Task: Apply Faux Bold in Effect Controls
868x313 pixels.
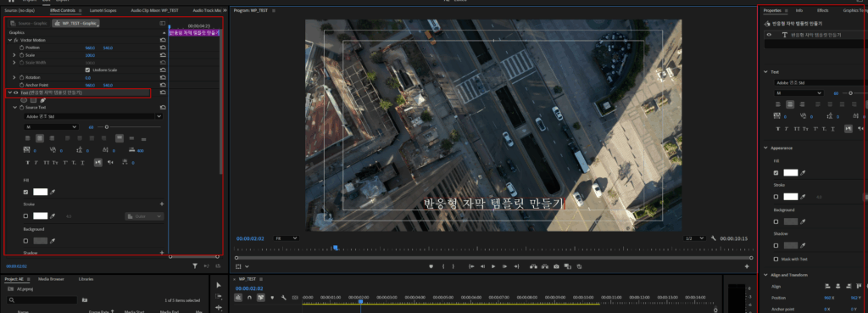Action: [28, 162]
